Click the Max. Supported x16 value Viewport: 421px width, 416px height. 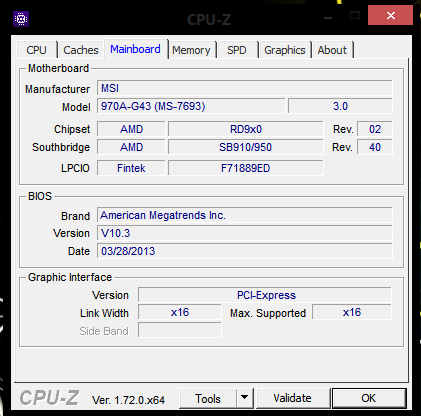352,313
